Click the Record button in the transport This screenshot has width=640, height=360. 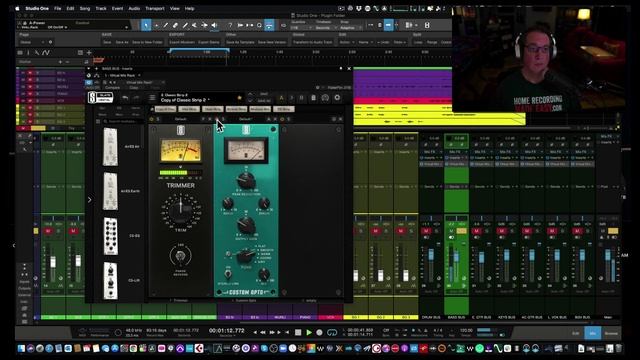point(320,333)
